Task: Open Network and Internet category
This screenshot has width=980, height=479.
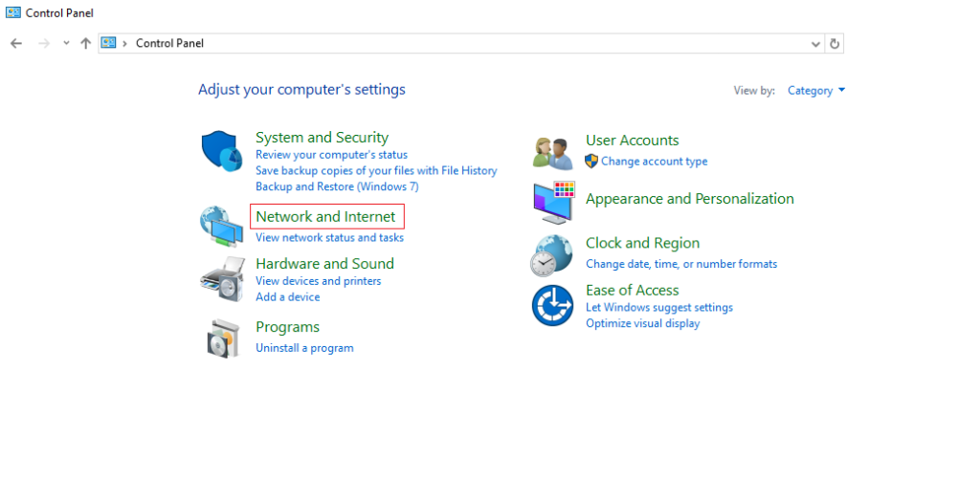Action: point(325,217)
